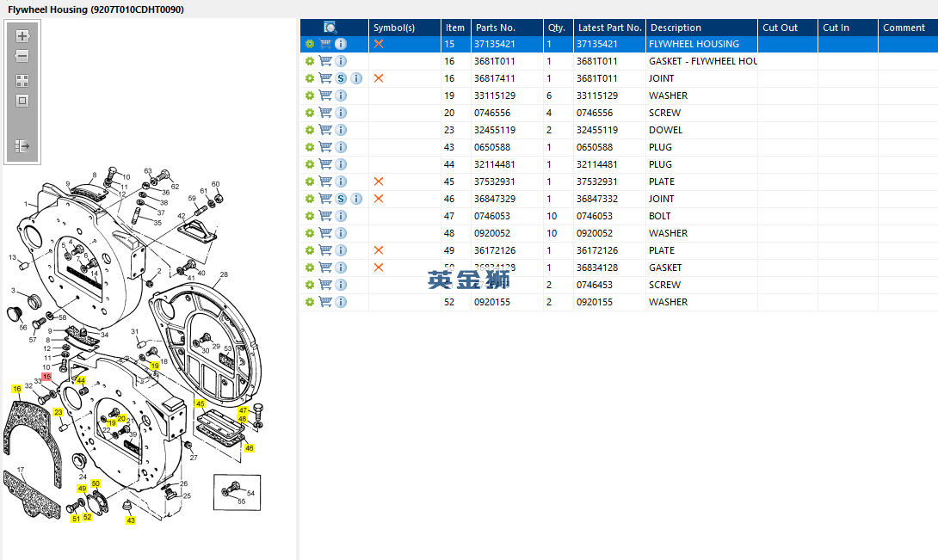Zoom in on the parts diagram
Viewport: 938px width, 560px height.
tap(22, 36)
